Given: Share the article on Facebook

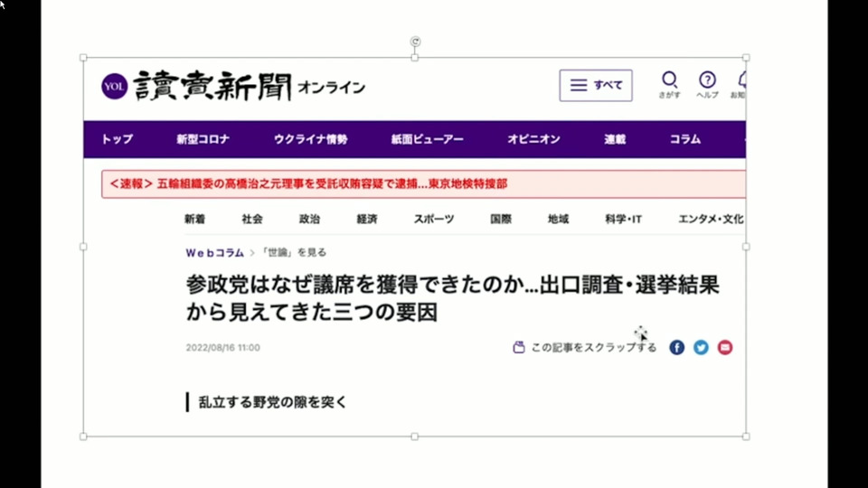Looking at the screenshot, I should pyautogui.click(x=676, y=347).
